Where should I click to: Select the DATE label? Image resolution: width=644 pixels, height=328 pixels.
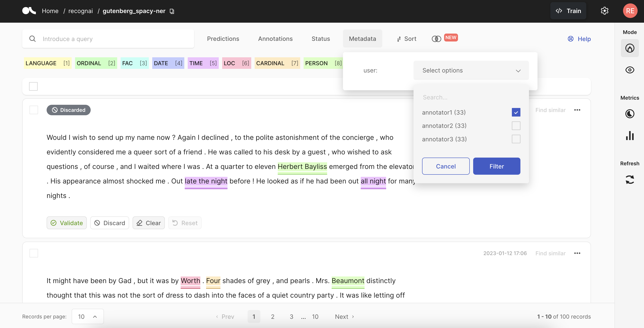coord(168,63)
